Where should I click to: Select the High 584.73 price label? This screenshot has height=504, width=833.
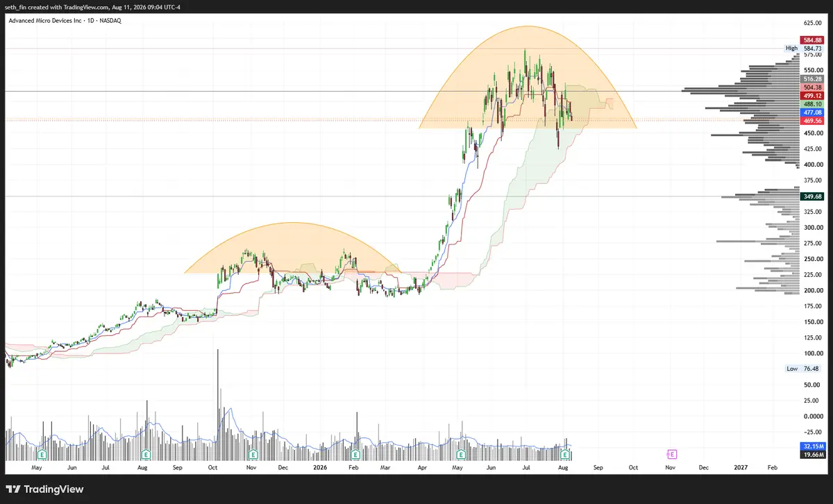pyautogui.click(x=804, y=48)
